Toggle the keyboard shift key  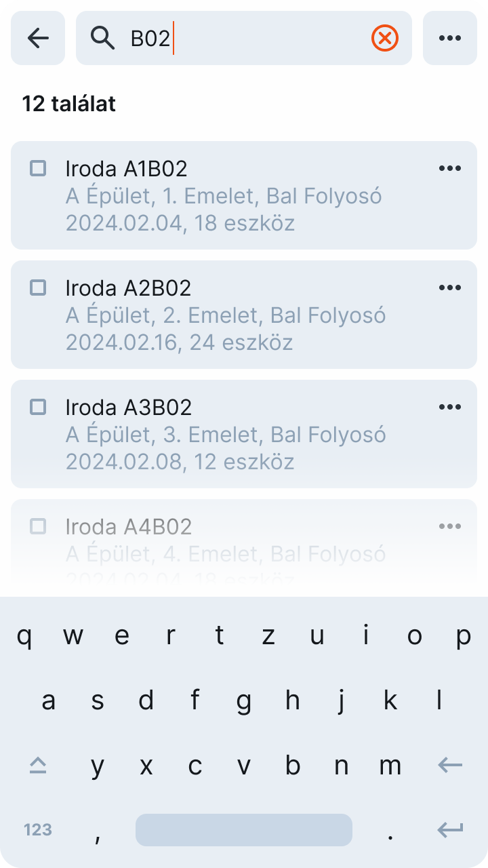click(x=38, y=766)
